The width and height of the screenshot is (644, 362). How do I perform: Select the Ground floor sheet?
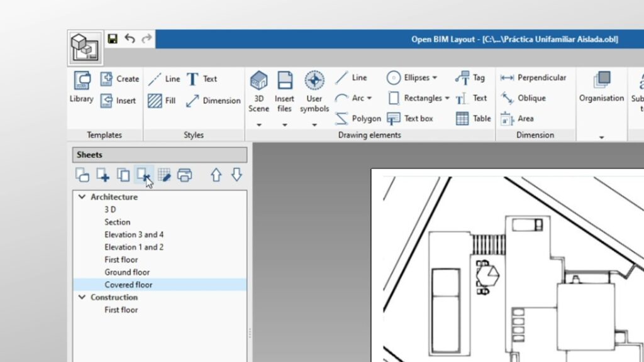127,272
